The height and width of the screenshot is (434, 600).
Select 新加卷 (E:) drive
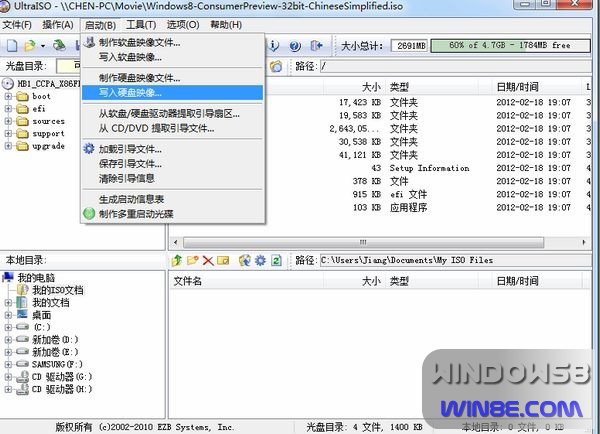(55, 352)
